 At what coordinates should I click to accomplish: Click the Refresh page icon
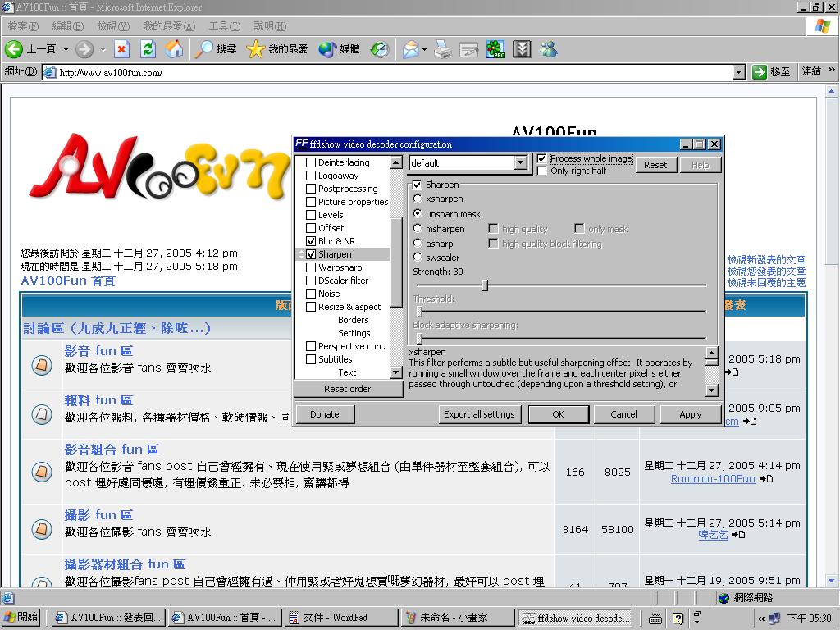(x=148, y=49)
